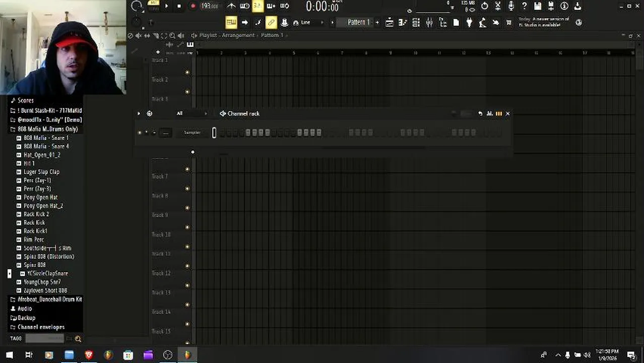Image resolution: width=644 pixels, height=363 pixels.
Task: Toggle the metronome
Action: click(231, 6)
